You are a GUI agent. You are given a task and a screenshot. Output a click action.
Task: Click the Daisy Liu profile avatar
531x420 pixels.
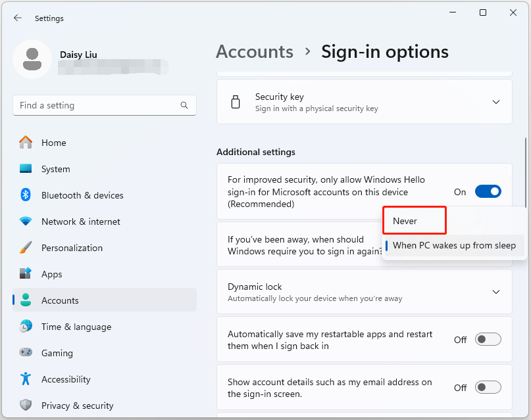click(x=32, y=59)
